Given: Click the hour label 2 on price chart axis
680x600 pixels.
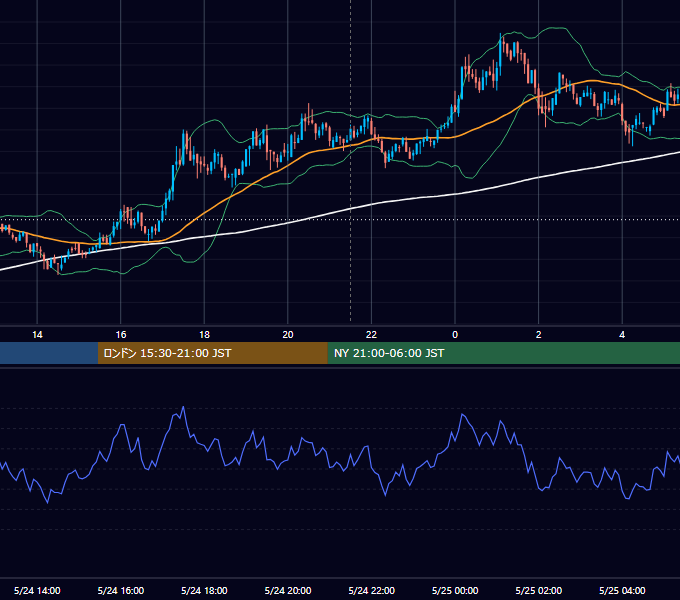Looking at the screenshot, I should [x=539, y=335].
